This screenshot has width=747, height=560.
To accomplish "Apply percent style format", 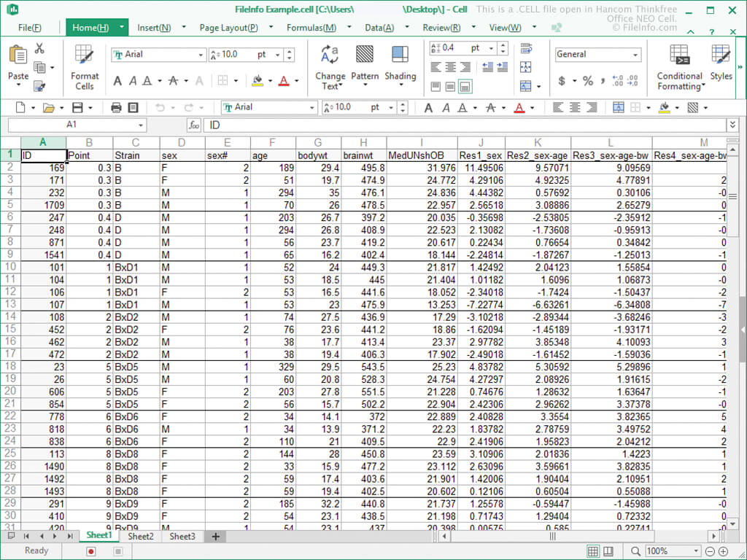I will [588, 81].
